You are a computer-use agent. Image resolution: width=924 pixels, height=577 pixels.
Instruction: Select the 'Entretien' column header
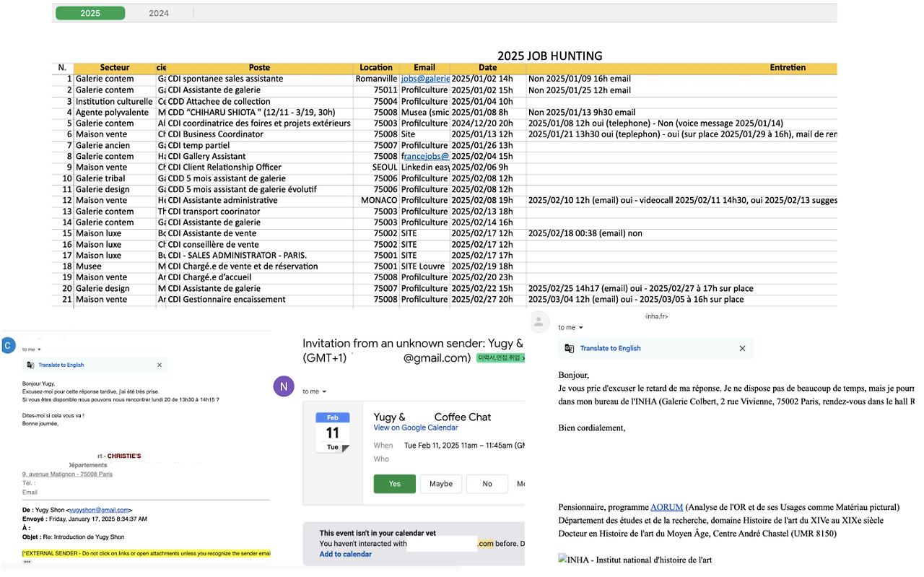[x=788, y=68]
